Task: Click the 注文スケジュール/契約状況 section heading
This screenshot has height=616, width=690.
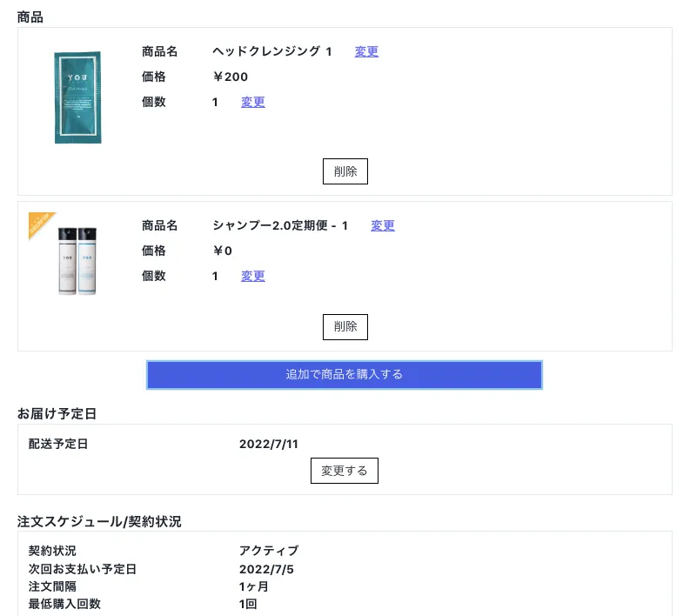Action: (99, 521)
